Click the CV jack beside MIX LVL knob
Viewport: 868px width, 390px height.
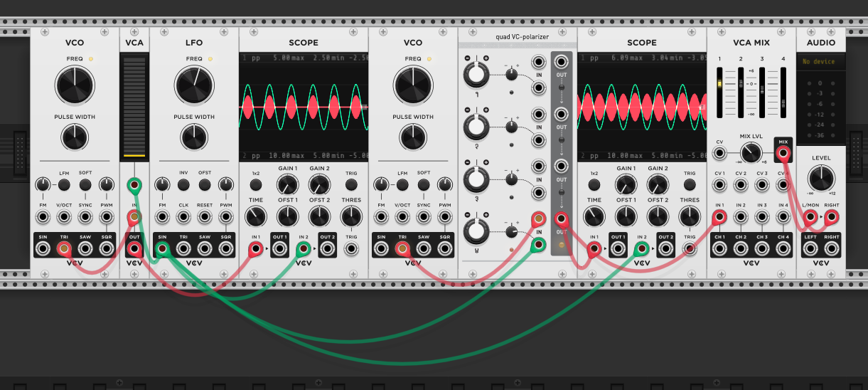point(719,152)
